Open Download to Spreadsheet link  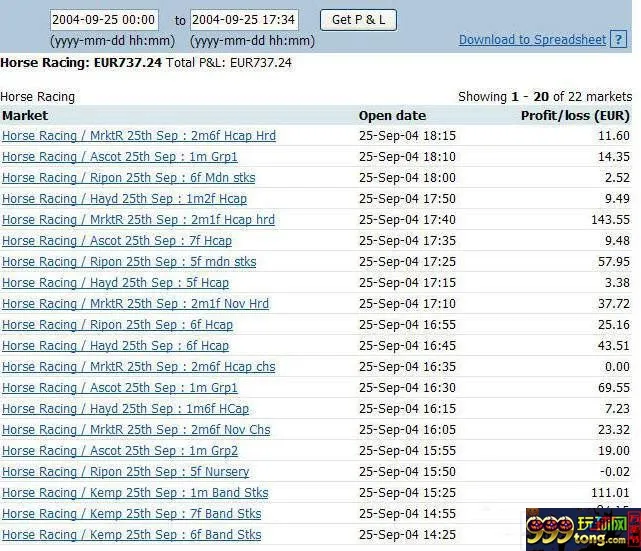[532, 40]
